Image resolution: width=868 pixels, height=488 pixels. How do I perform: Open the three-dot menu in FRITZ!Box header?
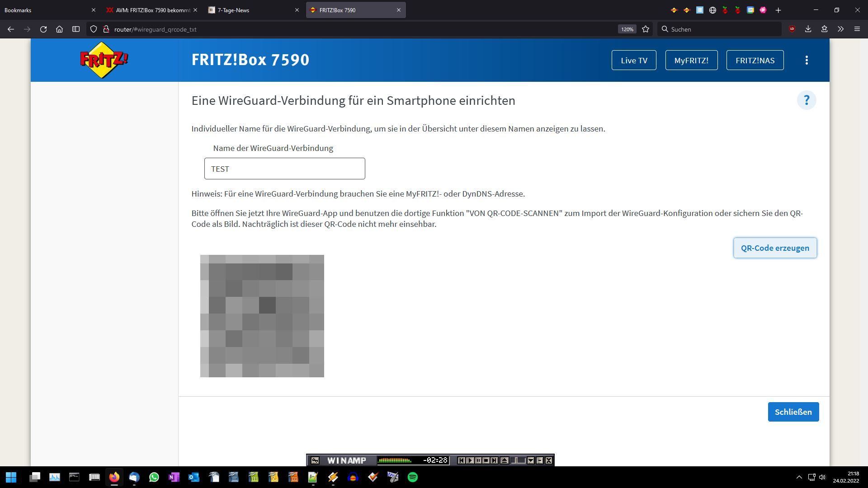[807, 60]
